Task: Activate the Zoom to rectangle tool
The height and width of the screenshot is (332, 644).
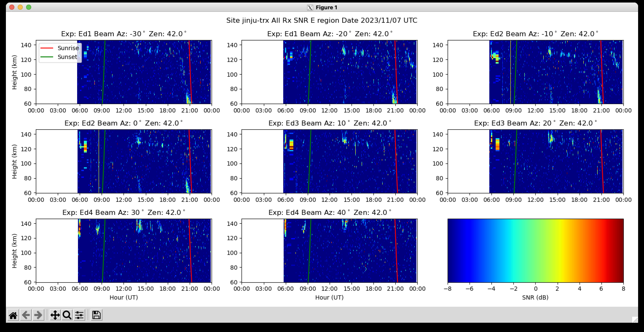Action: point(67,315)
